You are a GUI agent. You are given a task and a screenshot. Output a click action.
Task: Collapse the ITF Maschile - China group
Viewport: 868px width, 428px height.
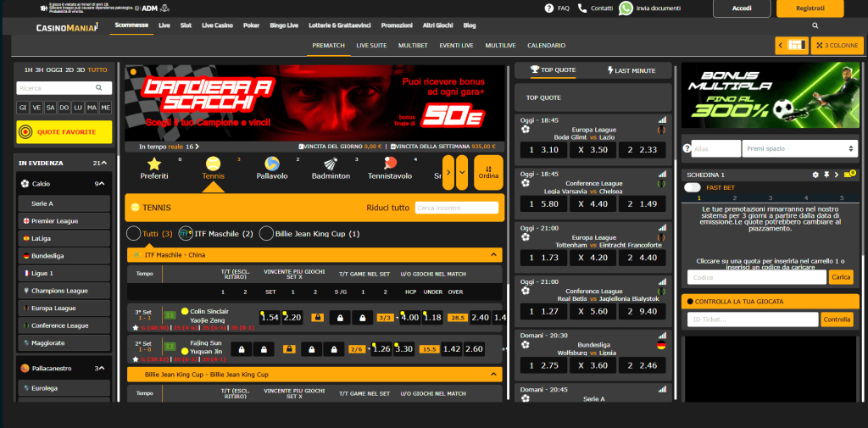tap(493, 255)
